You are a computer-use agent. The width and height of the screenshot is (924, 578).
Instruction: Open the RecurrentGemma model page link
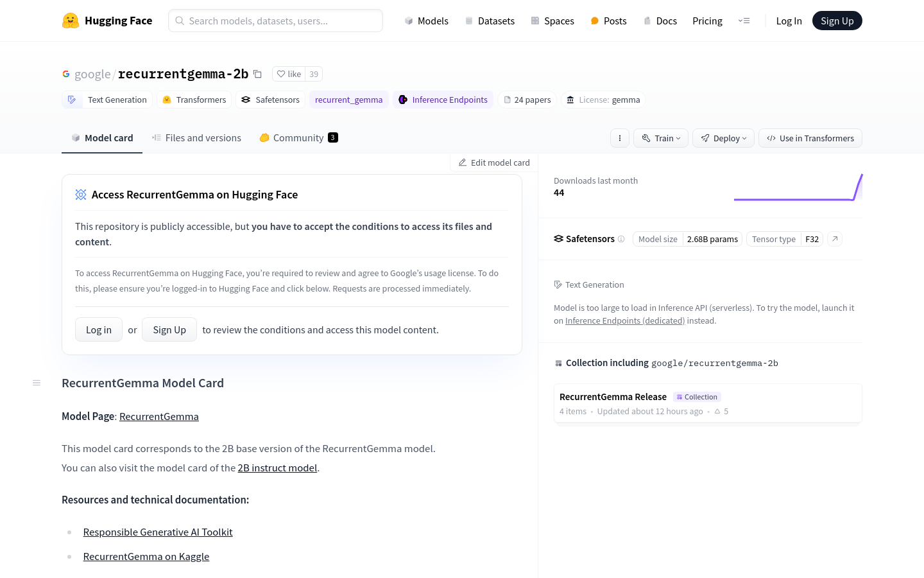click(159, 416)
